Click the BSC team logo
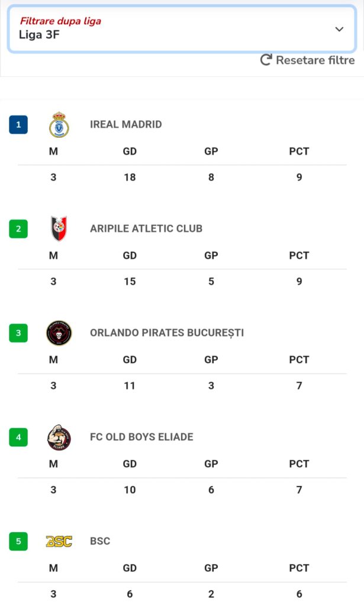Image resolution: width=364 pixels, height=606 pixels. click(59, 541)
